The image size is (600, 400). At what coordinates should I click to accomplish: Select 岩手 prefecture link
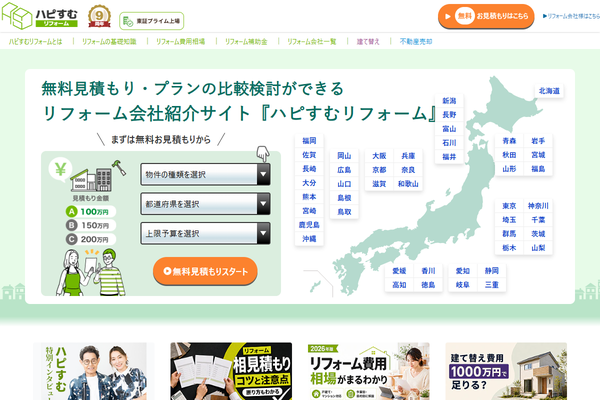(x=538, y=141)
